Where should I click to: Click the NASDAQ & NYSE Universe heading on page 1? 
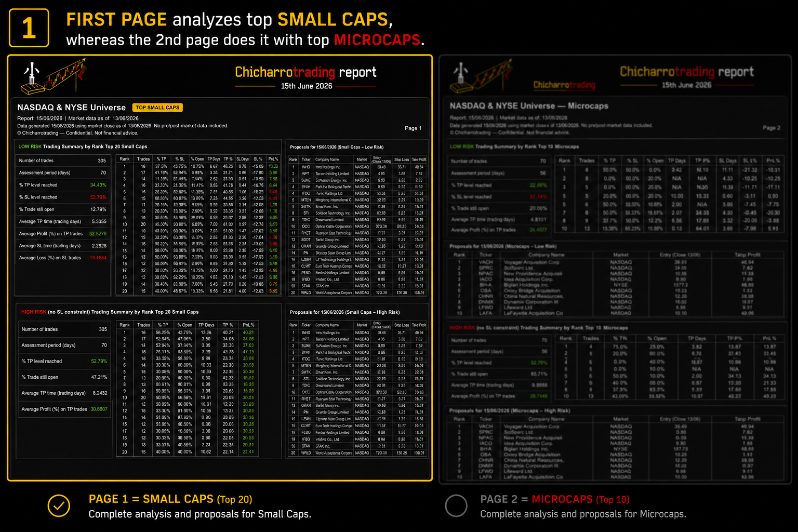72,108
